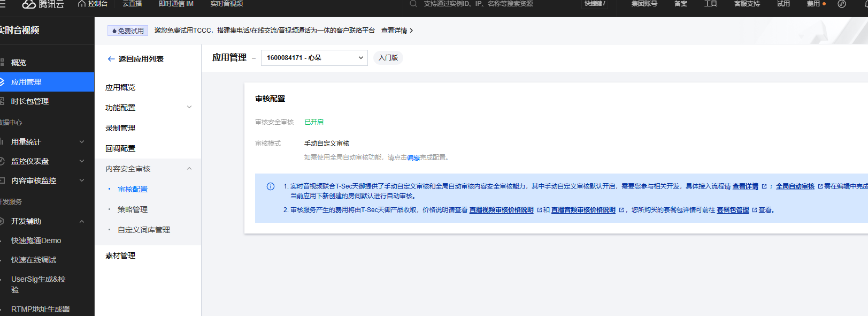
Task: Select 策略管理 in the submenu
Action: [133, 209]
